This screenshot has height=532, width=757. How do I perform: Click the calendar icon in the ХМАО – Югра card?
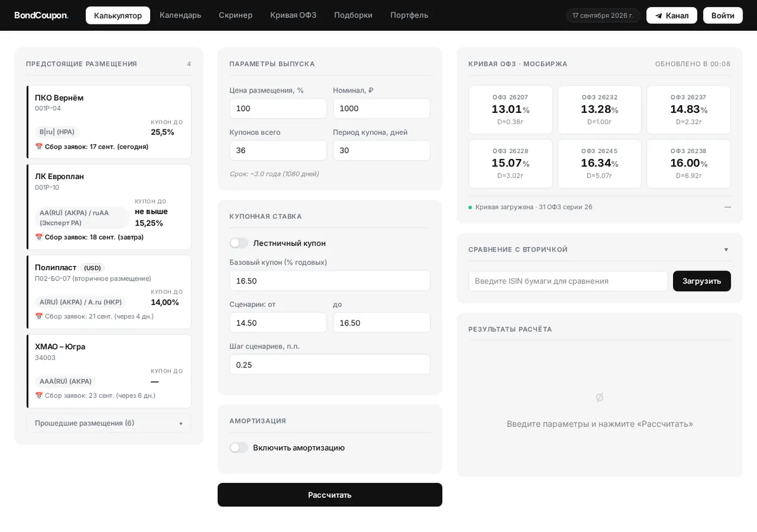click(x=38, y=396)
